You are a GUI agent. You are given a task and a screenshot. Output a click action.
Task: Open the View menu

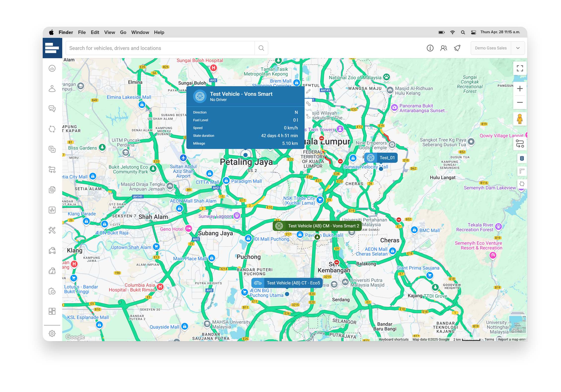[109, 32]
